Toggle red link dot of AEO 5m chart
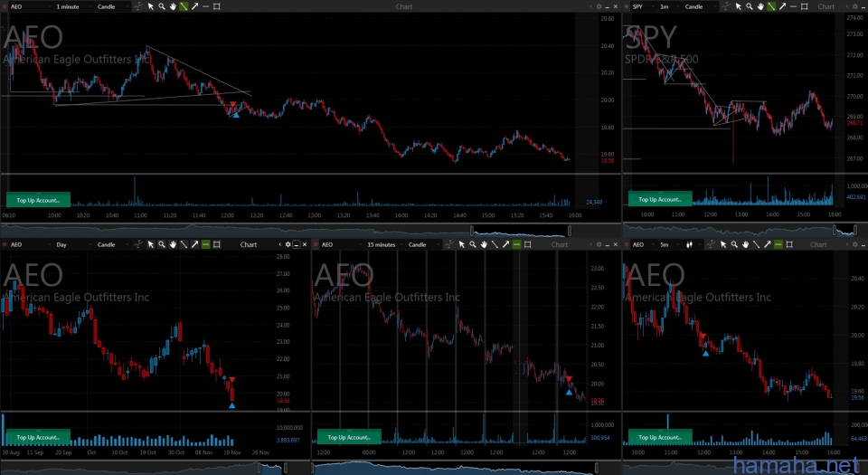Screen dimensions: 868x475 (626, 244)
